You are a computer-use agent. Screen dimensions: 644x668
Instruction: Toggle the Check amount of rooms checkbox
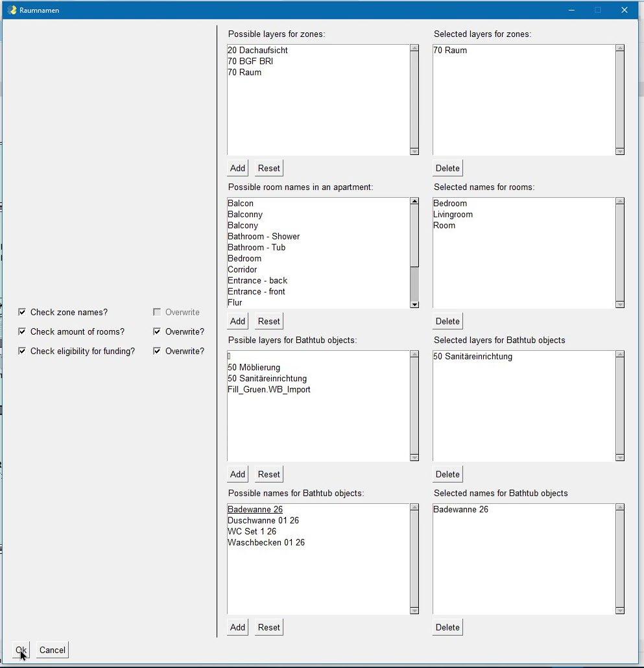click(22, 331)
